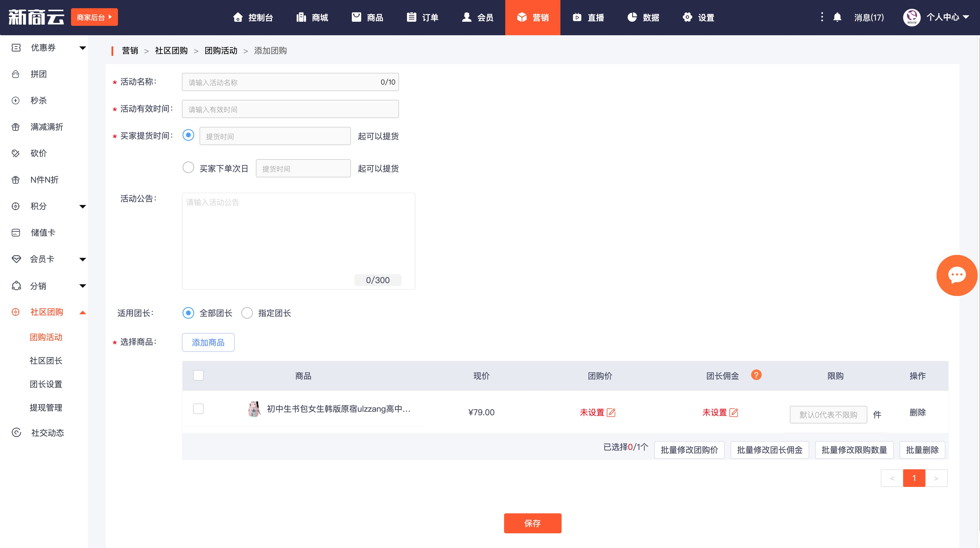Click the previous page arrow in pagination

click(x=892, y=478)
